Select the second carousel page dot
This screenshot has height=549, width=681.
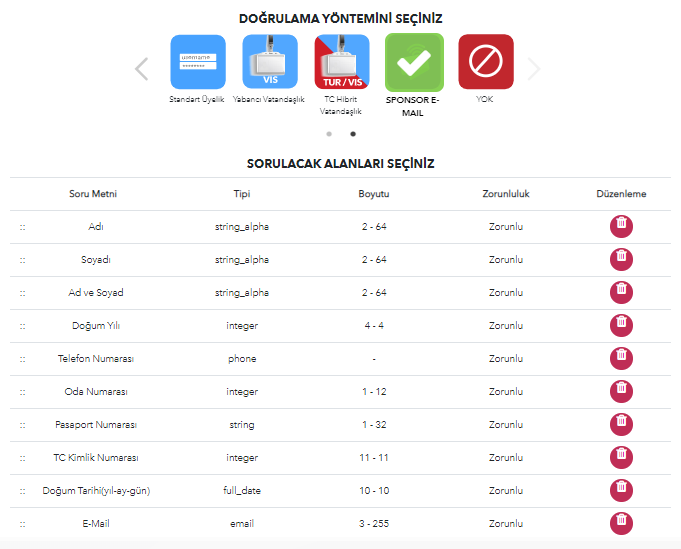click(352, 133)
